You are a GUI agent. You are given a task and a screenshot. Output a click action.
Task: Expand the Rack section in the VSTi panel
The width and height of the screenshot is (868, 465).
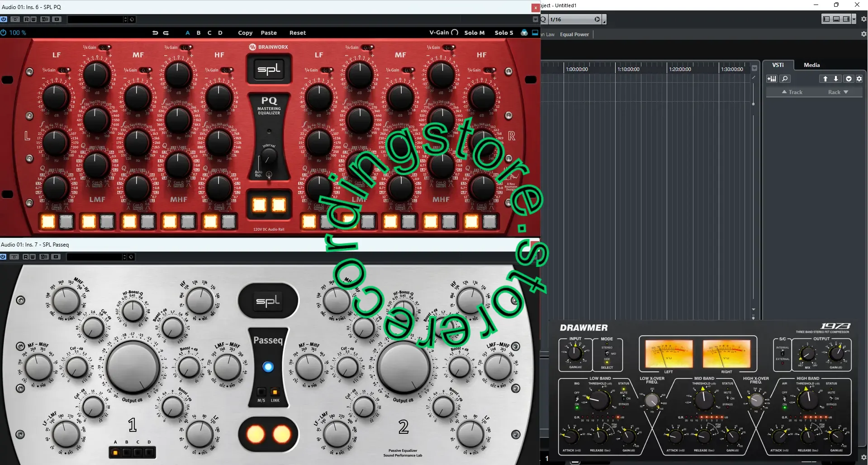click(x=838, y=92)
